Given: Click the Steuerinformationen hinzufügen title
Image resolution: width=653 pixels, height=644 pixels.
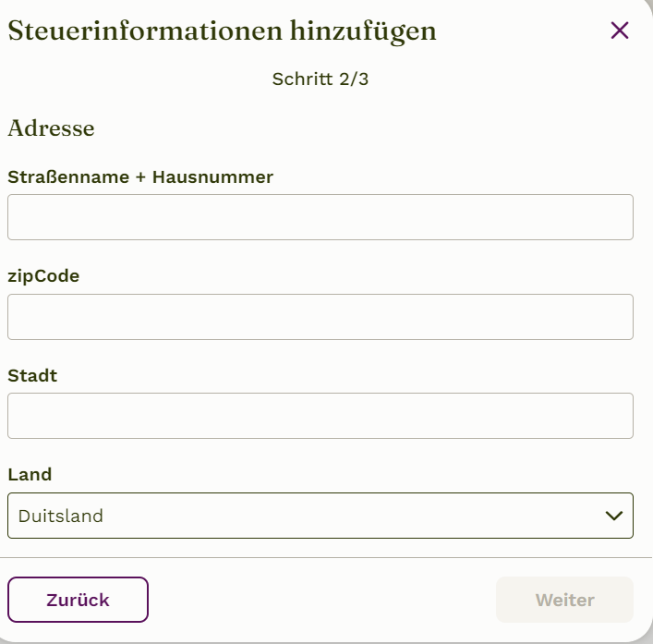Looking at the screenshot, I should 222,31.
